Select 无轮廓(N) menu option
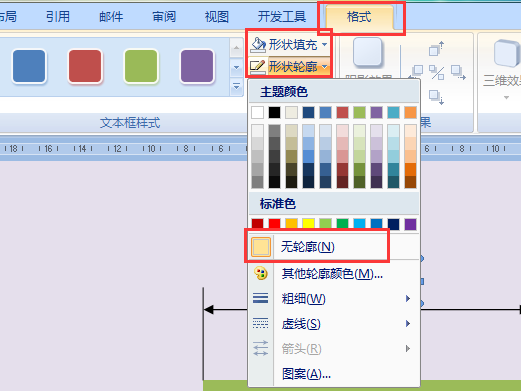 tap(334, 247)
